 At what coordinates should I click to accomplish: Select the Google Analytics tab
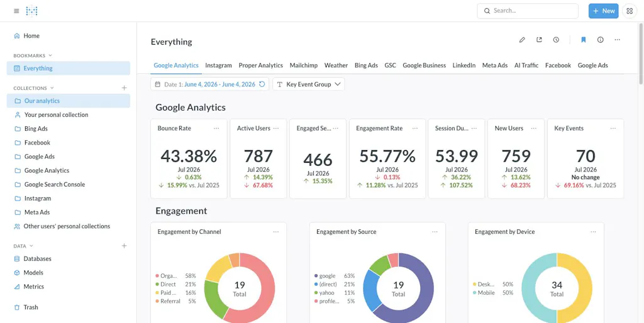[176, 65]
